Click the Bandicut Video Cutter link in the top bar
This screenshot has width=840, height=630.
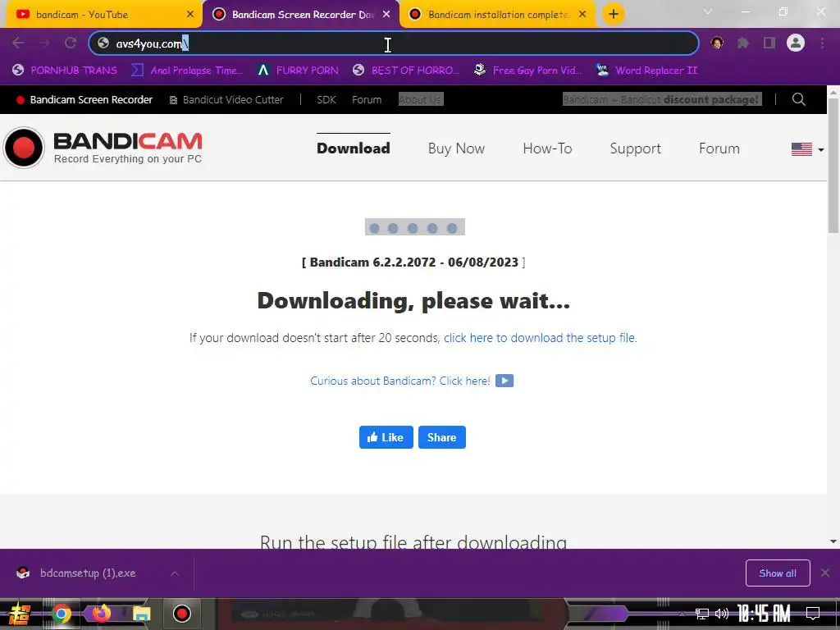point(226,99)
